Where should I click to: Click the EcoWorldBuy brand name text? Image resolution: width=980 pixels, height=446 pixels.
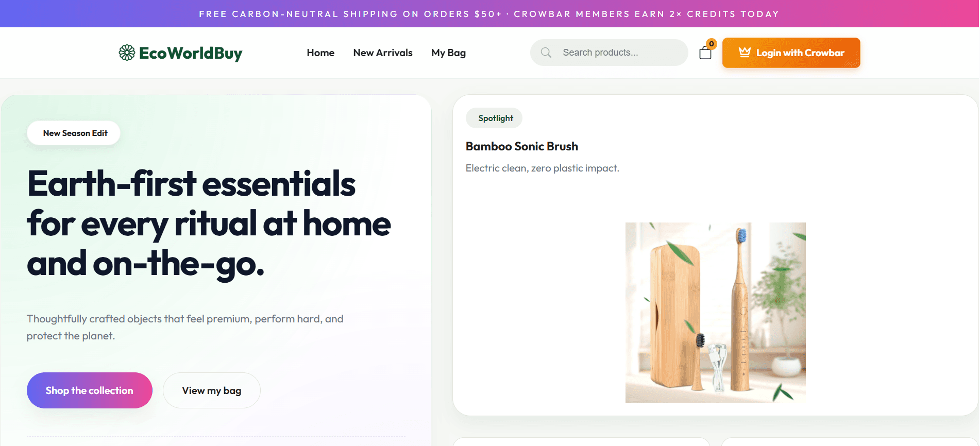(191, 53)
